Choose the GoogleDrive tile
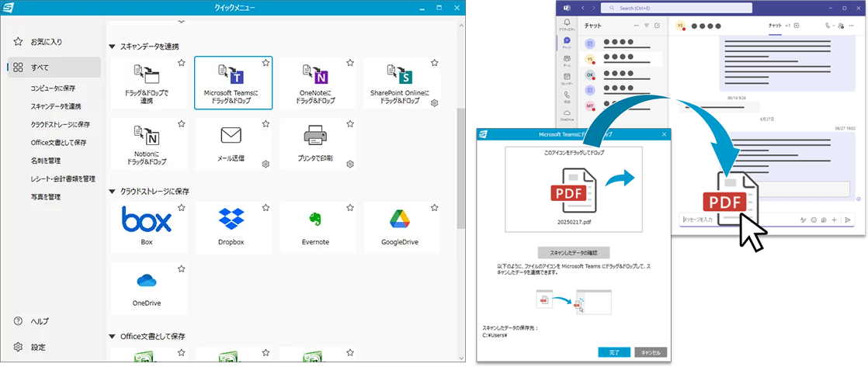868x367 pixels. coord(402,227)
